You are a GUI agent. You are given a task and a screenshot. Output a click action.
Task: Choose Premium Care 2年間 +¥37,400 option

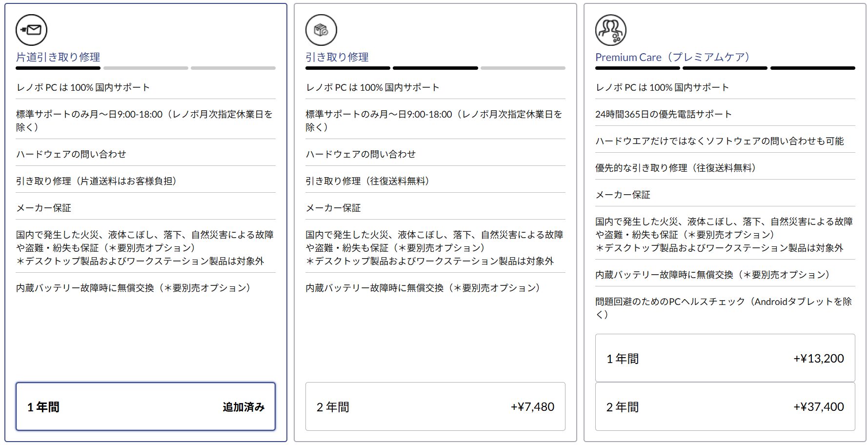[725, 406]
